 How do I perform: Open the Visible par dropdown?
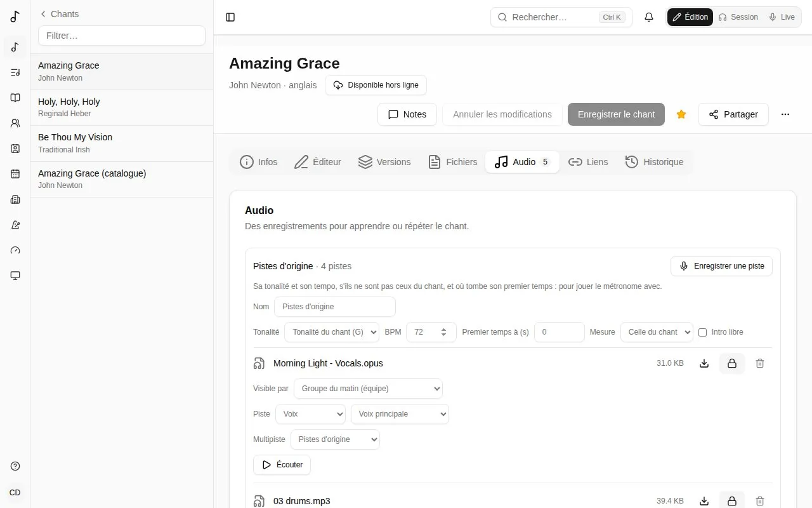368,389
